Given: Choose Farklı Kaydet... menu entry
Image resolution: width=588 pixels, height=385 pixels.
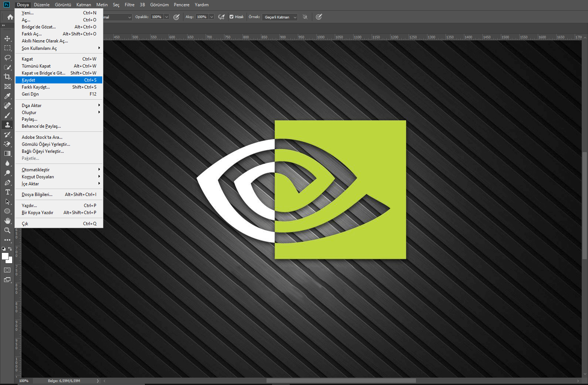Looking at the screenshot, I should coord(59,87).
